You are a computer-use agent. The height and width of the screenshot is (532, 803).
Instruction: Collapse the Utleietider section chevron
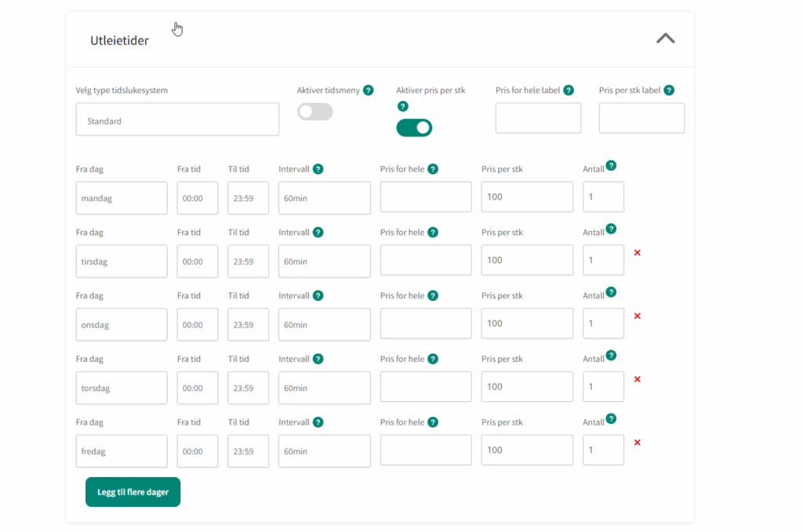coord(665,38)
